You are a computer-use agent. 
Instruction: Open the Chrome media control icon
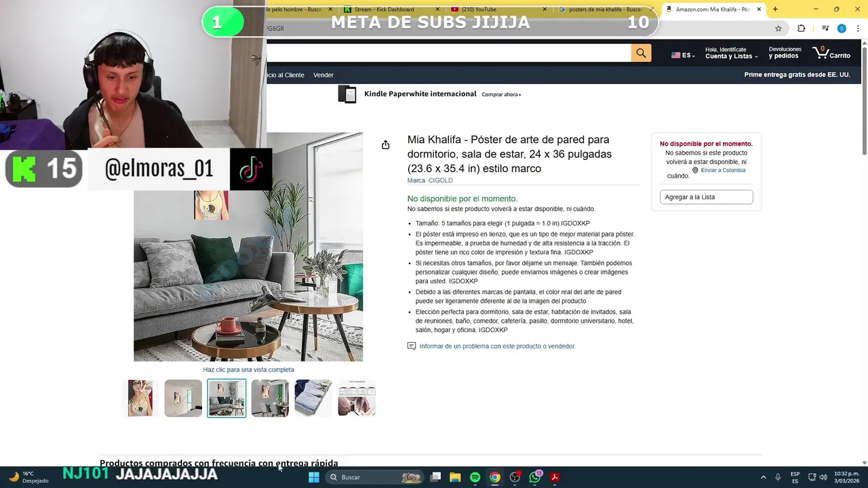(825, 28)
